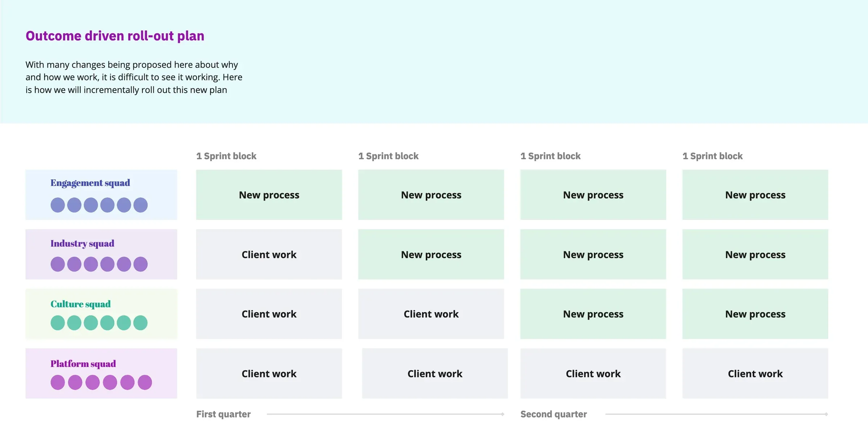Select the Outcome driven roll-out plan heading
868x445 pixels.
click(x=115, y=36)
